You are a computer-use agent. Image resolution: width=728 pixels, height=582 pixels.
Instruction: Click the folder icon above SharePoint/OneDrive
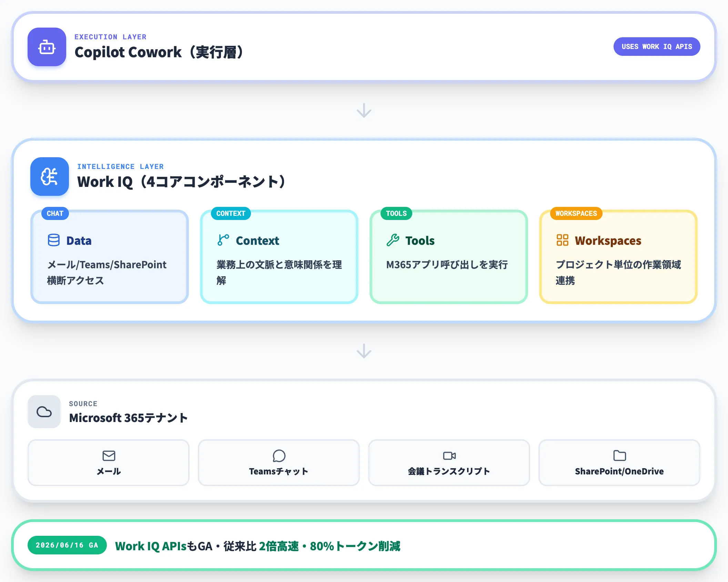619,456
